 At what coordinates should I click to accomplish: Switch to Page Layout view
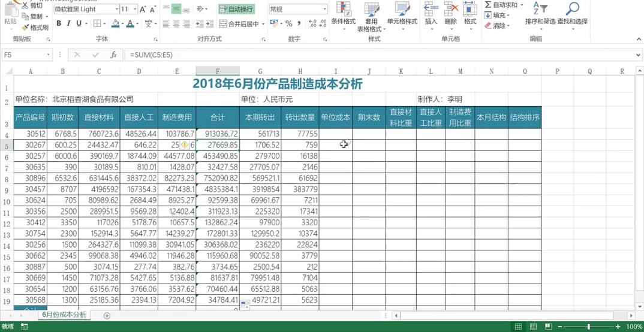coord(534,327)
